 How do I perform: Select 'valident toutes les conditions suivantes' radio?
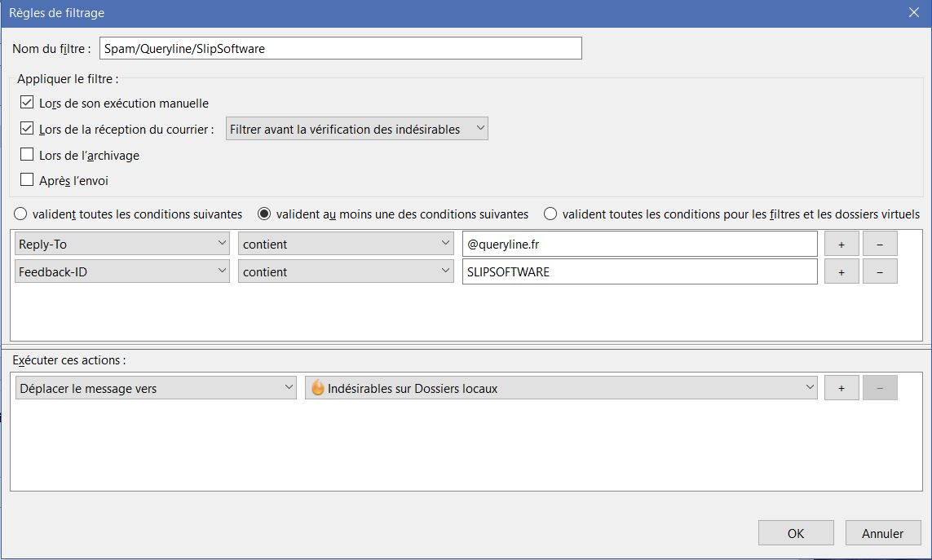pyautogui.click(x=21, y=214)
